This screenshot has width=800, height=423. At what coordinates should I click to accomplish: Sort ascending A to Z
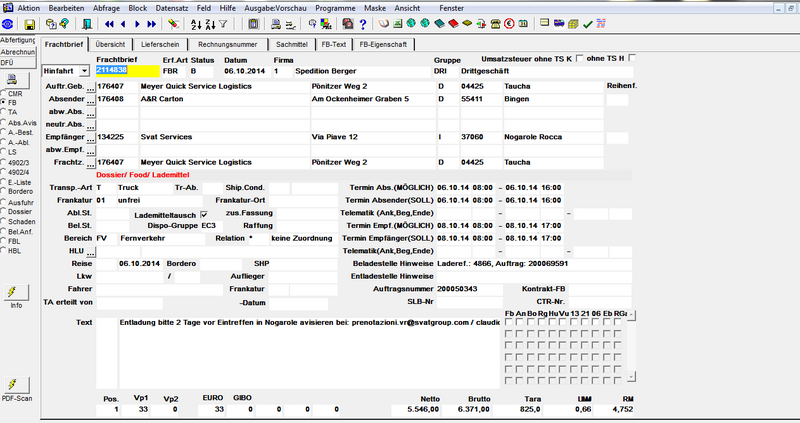click(x=196, y=24)
